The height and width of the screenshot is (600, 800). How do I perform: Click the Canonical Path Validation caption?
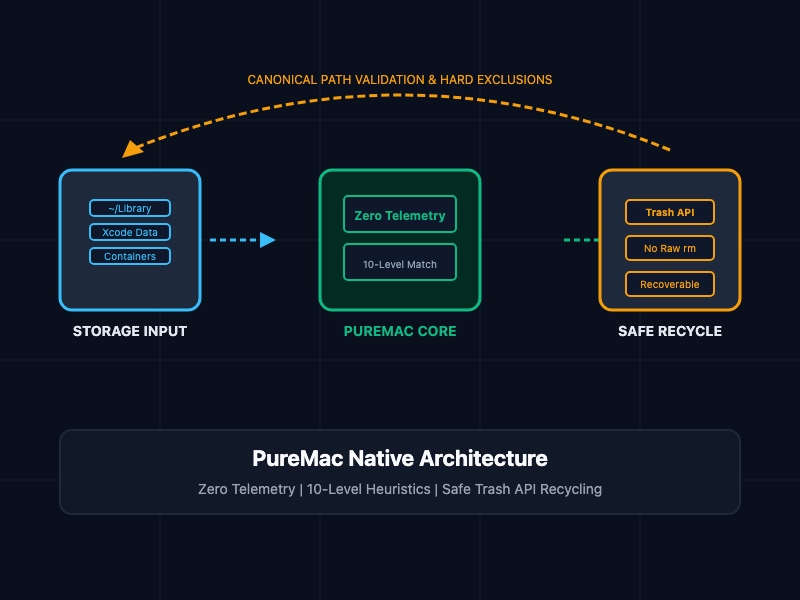click(x=400, y=80)
